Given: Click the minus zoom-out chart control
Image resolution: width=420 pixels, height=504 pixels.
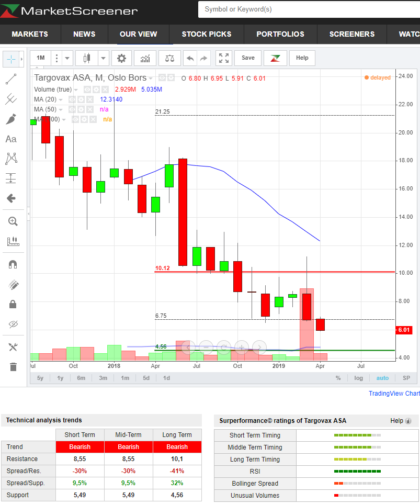Looking at the screenshot, I should [206, 347].
